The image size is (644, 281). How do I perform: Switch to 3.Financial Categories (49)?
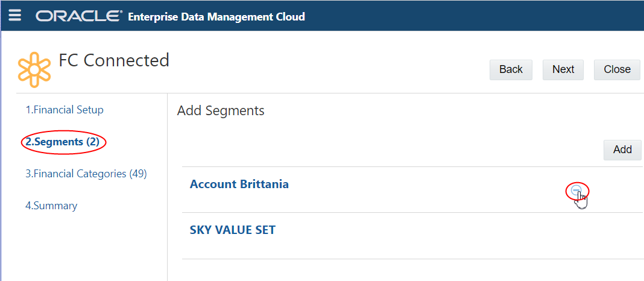[86, 174]
